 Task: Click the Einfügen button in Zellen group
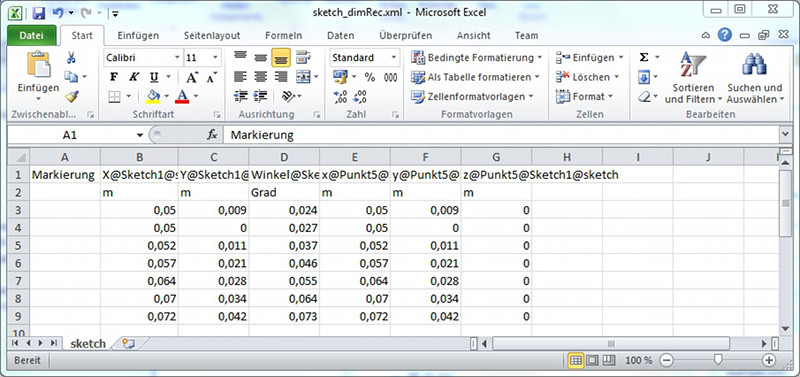point(590,58)
